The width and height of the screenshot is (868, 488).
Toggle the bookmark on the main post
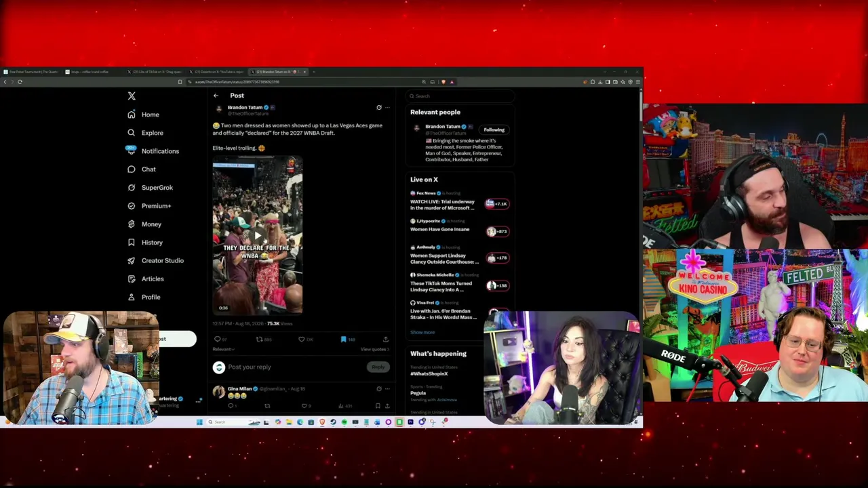(343, 339)
